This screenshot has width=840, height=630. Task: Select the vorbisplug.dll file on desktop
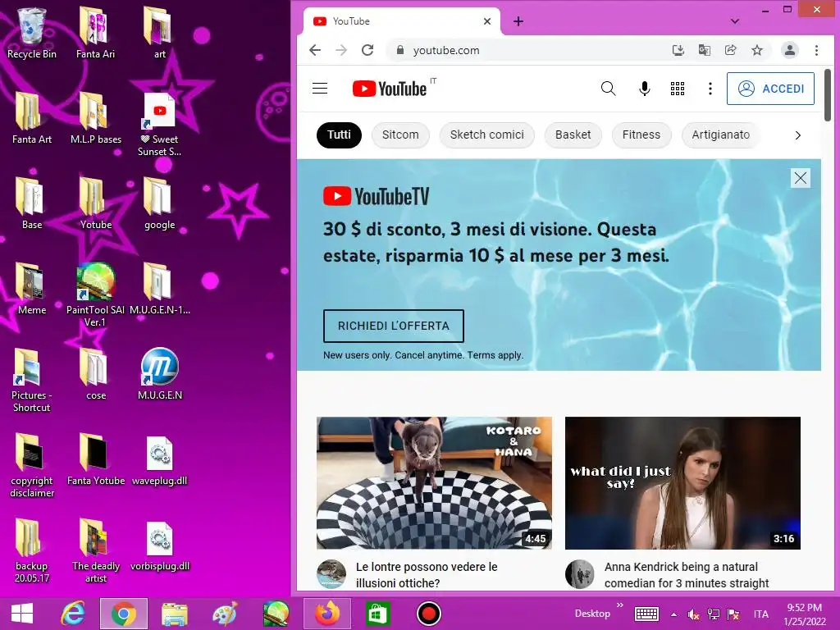(160, 546)
